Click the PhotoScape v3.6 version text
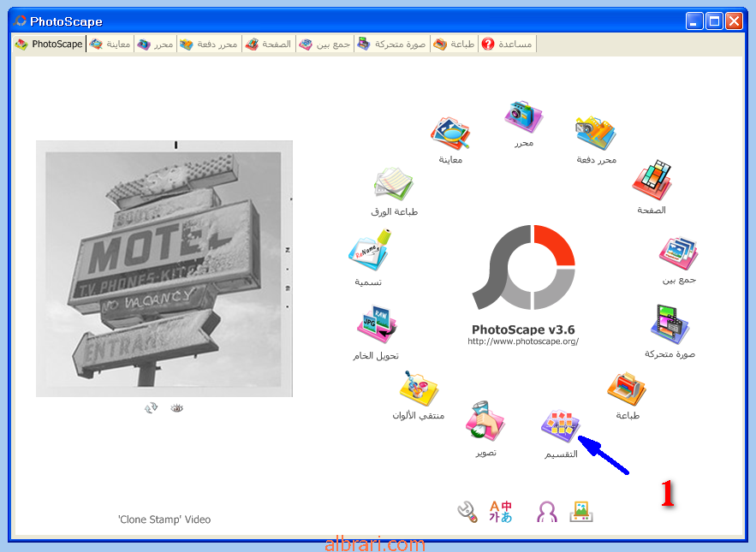This screenshot has width=756, height=552. 523,329
